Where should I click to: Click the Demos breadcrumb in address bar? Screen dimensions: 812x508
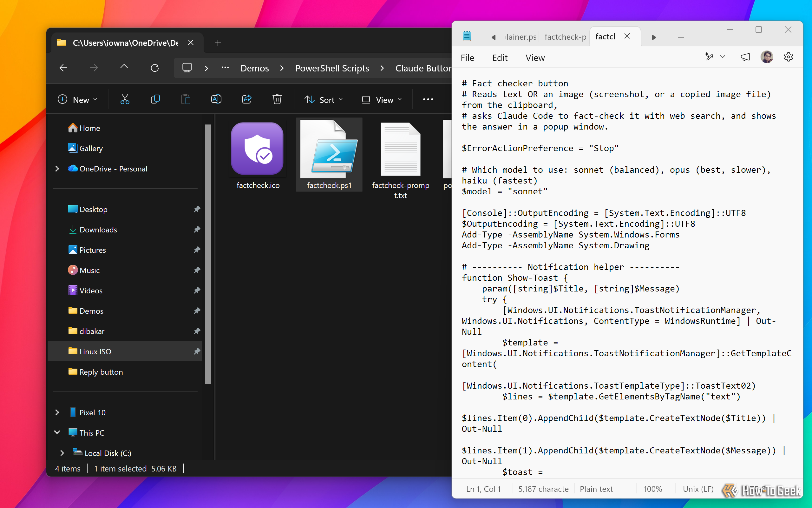coord(254,68)
